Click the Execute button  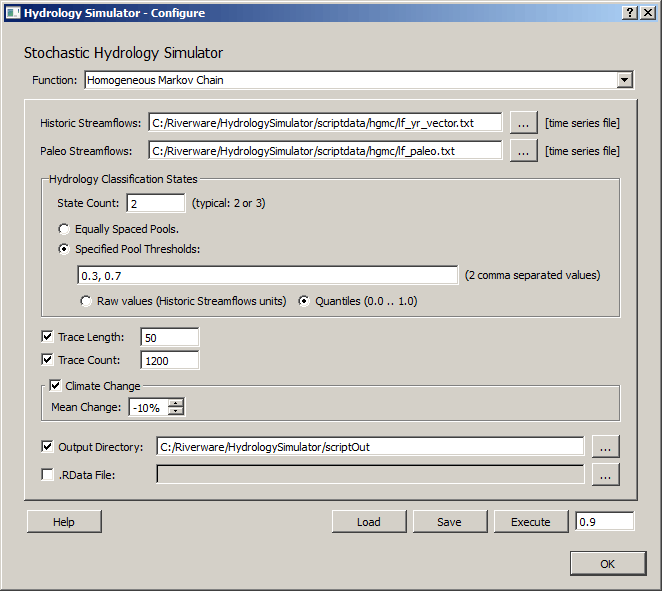click(531, 522)
